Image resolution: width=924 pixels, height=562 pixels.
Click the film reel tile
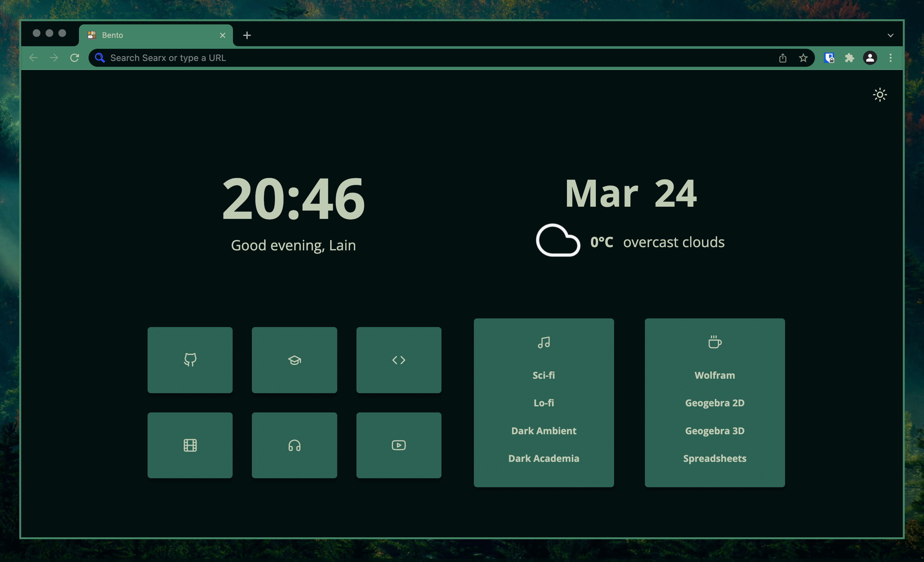point(190,445)
